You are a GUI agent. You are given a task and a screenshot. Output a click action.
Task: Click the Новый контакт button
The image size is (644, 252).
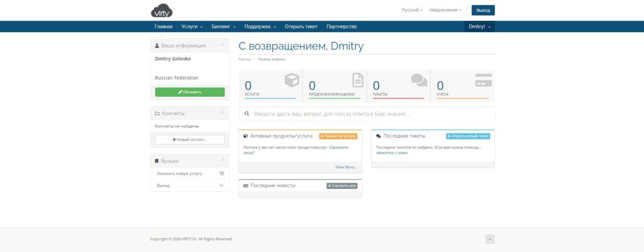(x=190, y=140)
